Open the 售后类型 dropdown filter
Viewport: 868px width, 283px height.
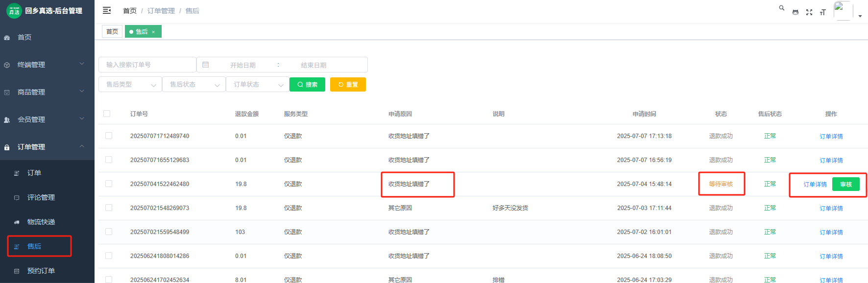130,84
